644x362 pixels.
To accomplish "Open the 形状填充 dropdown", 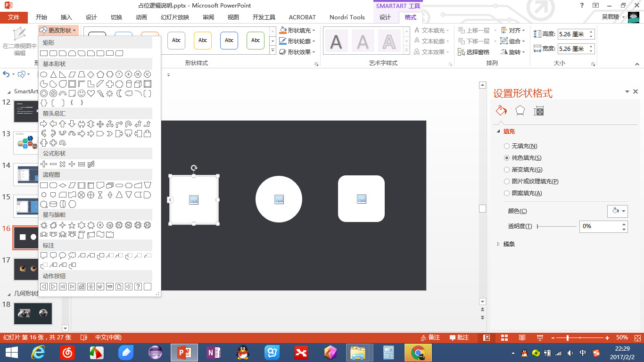I will pyautogui.click(x=298, y=31).
